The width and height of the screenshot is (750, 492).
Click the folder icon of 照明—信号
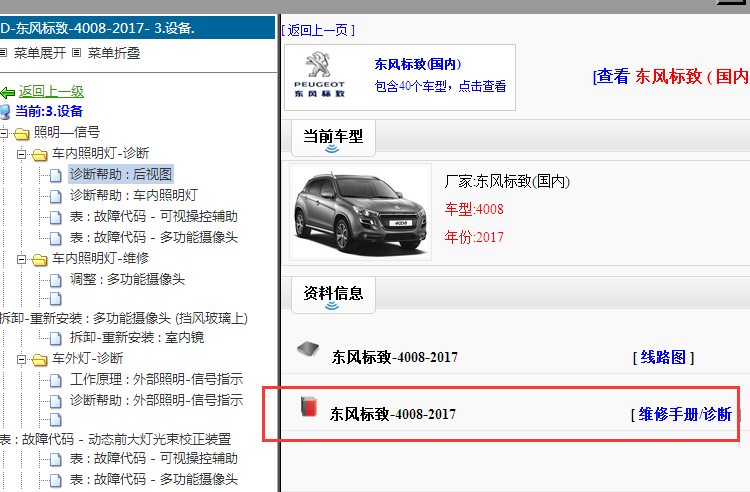coord(22,133)
